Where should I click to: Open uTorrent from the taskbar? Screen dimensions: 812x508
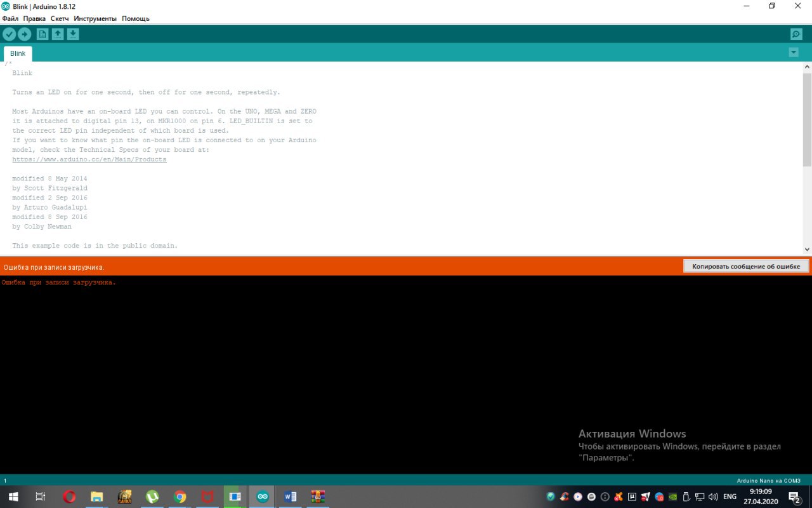152,497
